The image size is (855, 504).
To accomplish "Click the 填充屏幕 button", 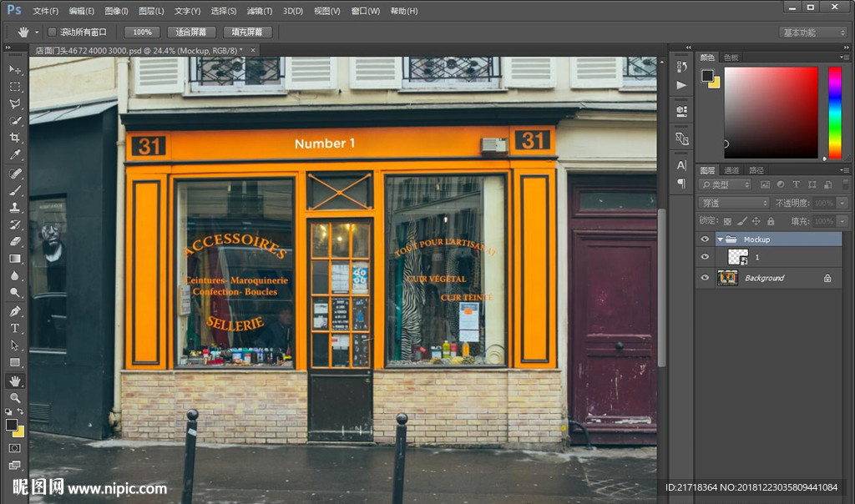I will (246, 33).
